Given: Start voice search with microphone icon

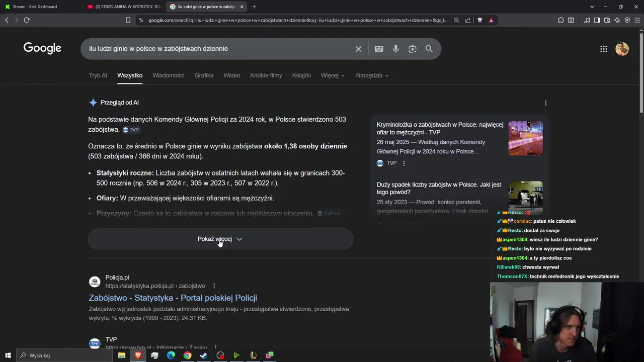Looking at the screenshot, I should coord(395,49).
